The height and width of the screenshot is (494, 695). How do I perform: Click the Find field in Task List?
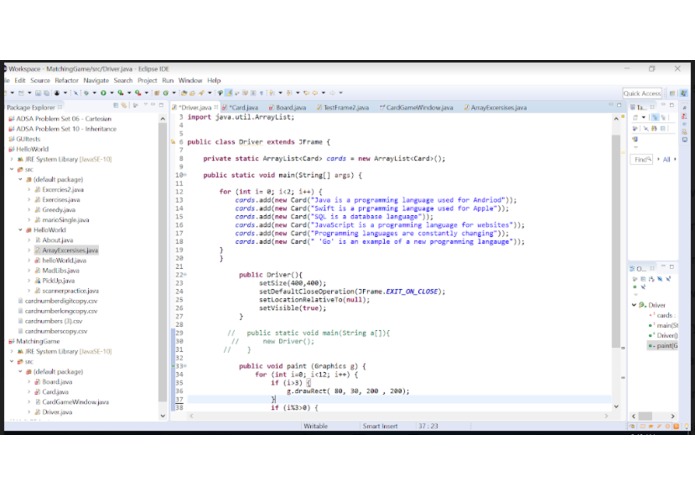click(641, 159)
